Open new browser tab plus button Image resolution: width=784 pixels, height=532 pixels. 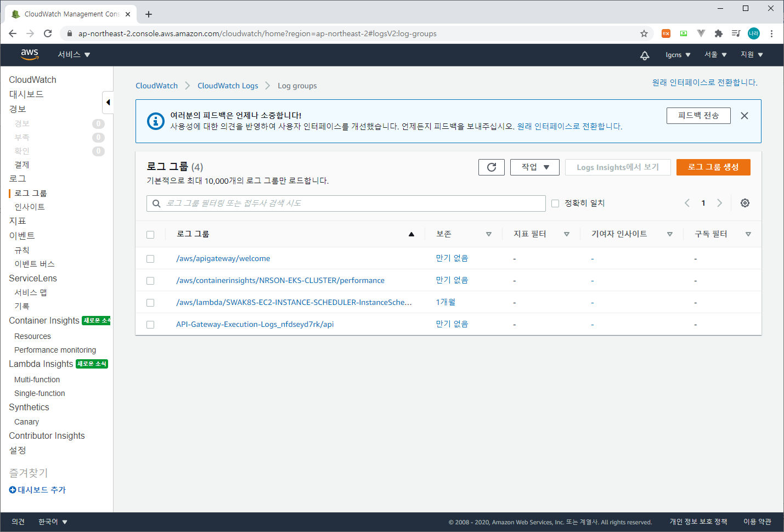pos(149,14)
